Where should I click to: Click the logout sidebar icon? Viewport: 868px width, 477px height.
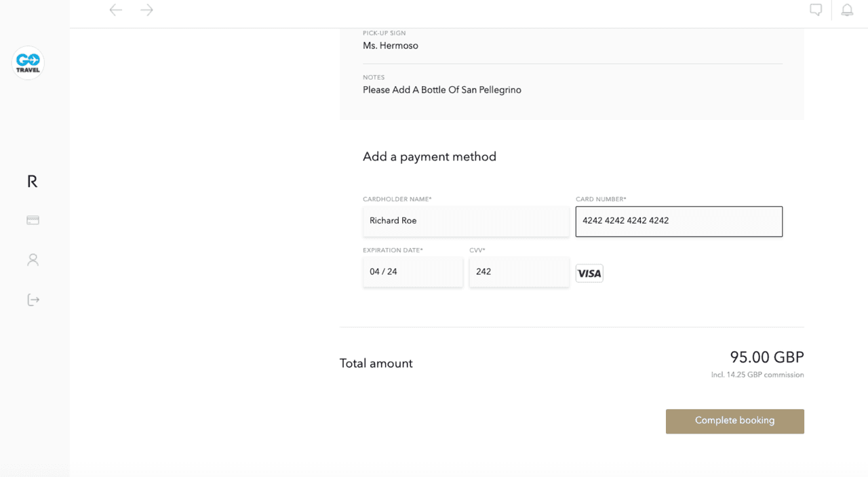point(33,299)
